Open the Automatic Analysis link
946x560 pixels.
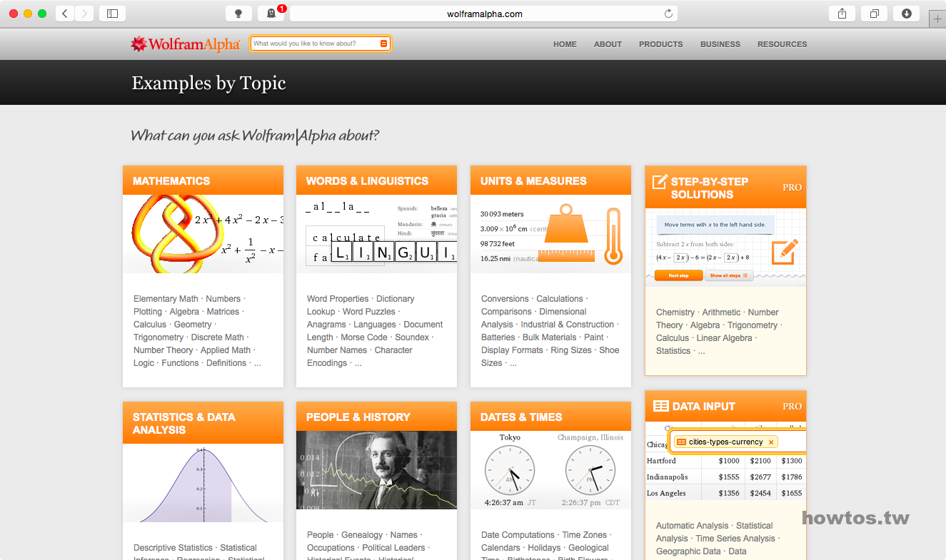pos(692,526)
